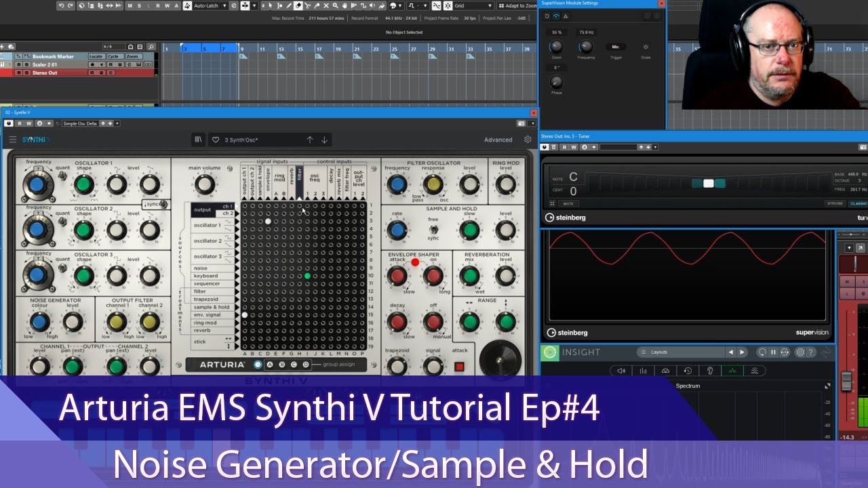Open Insight help question mark
Image resolution: width=868 pixels, height=488 pixels.
[x=810, y=352]
